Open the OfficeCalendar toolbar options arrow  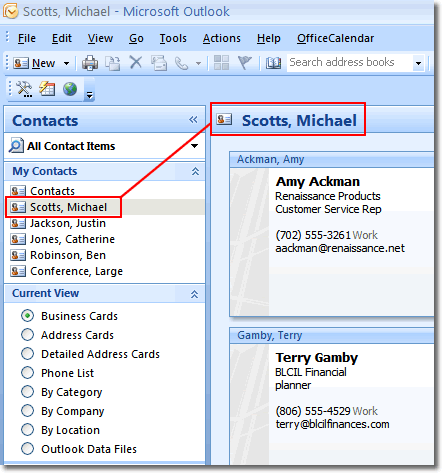click(89, 96)
